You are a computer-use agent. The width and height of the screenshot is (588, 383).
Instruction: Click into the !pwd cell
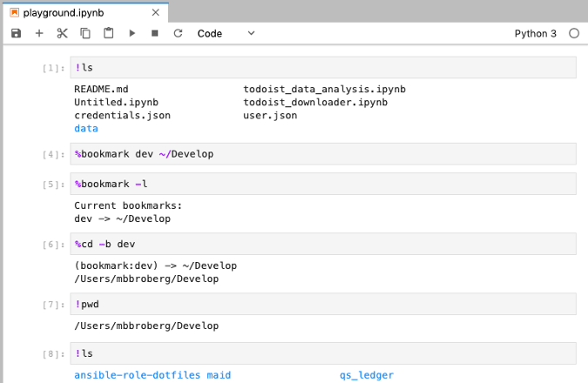click(322, 304)
